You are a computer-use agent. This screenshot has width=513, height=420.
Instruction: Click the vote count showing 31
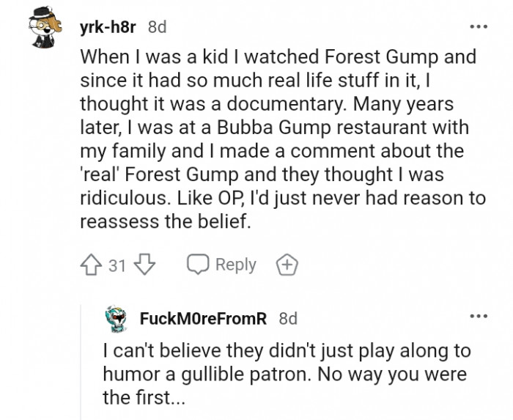click(x=117, y=265)
